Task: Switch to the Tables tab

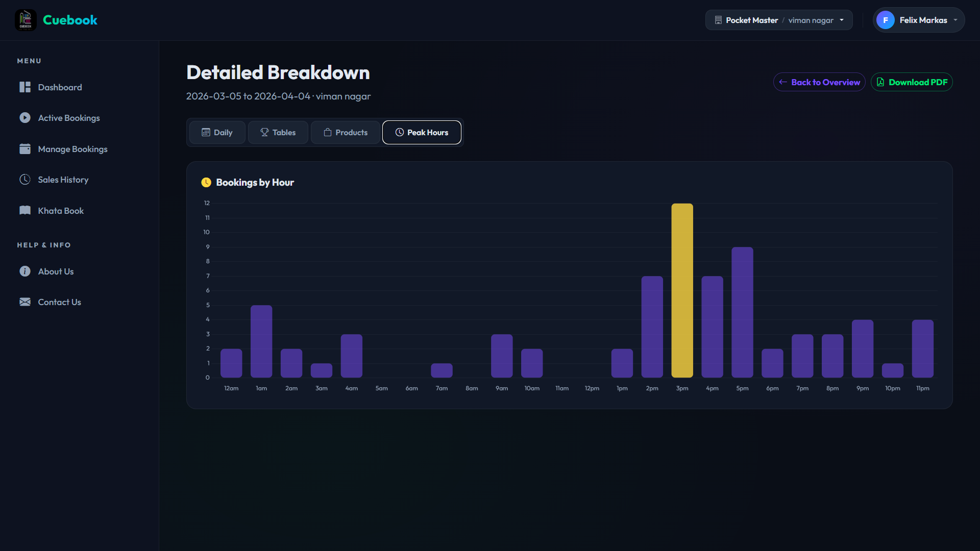Action: [278, 133]
